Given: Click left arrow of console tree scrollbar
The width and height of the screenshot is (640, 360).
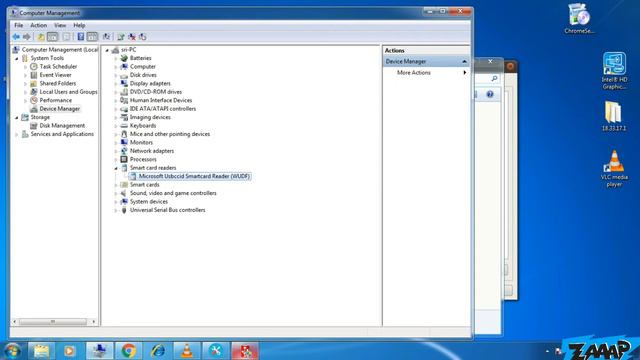Looking at the screenshot, I should click(15, 322).
